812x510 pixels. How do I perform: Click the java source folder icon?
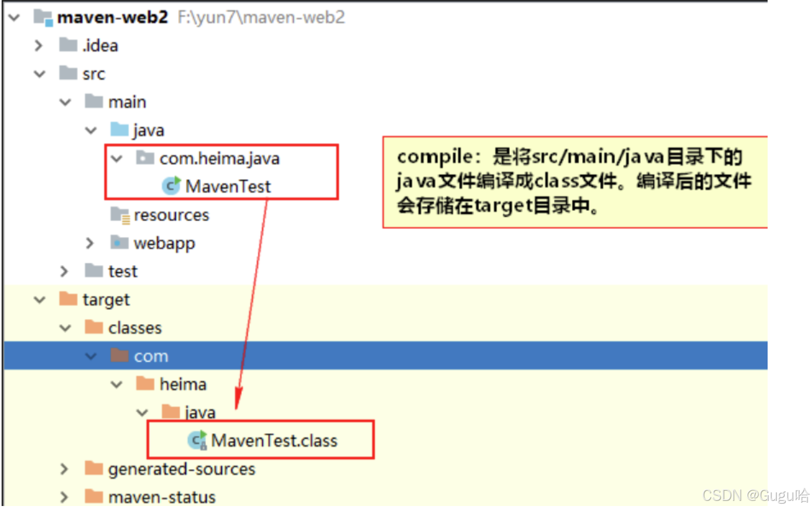coord(119,130)
